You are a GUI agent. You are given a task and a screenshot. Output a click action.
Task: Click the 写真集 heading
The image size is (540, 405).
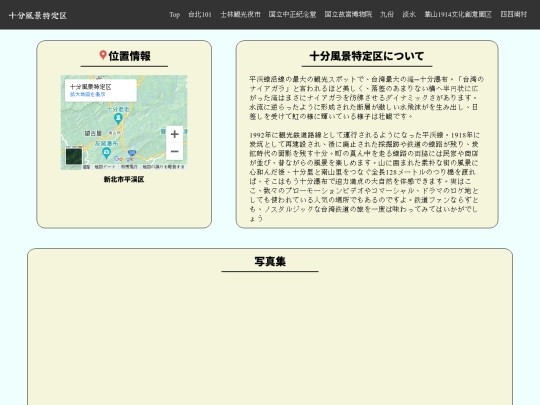tap(270, 261)
